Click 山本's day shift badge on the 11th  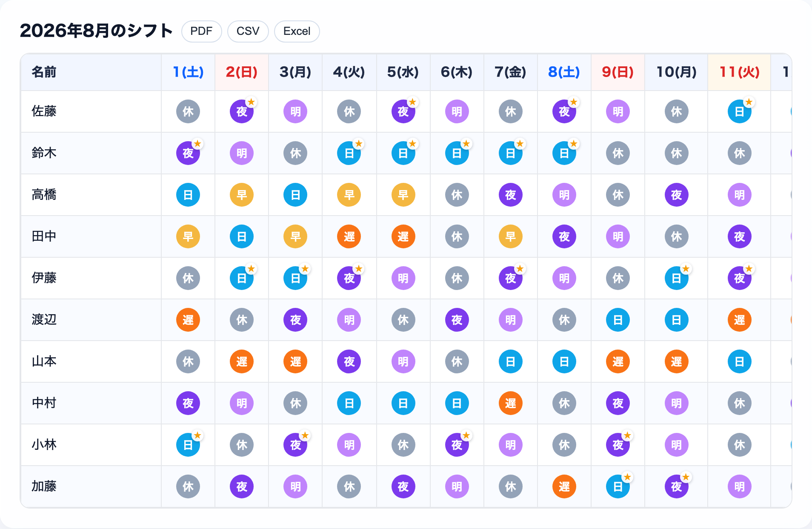coord(740,361)
